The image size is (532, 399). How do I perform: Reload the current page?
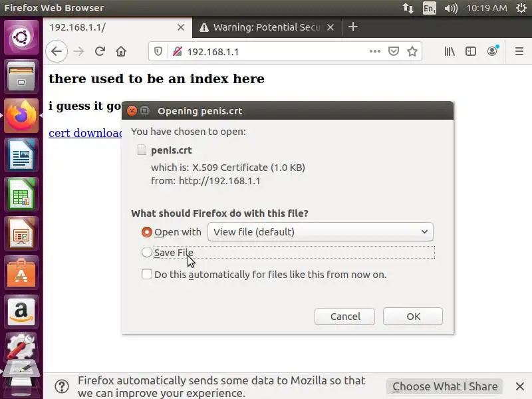point(100,51)
